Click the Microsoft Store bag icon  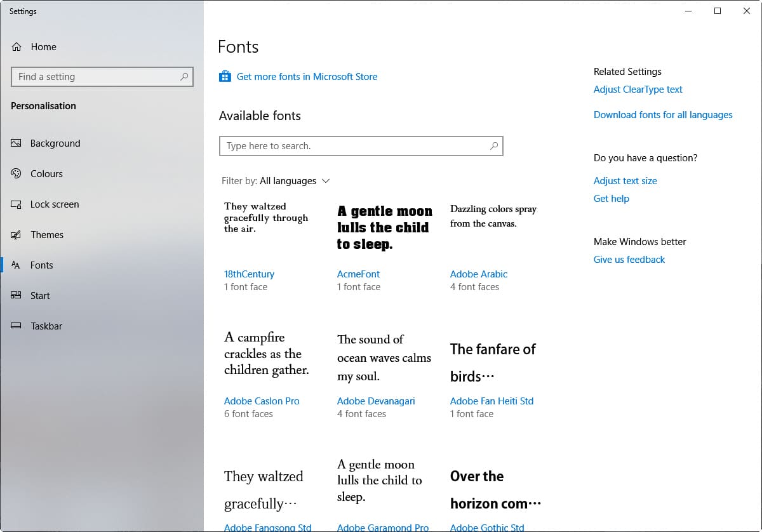pyautogui.click(x=225, y=77)
